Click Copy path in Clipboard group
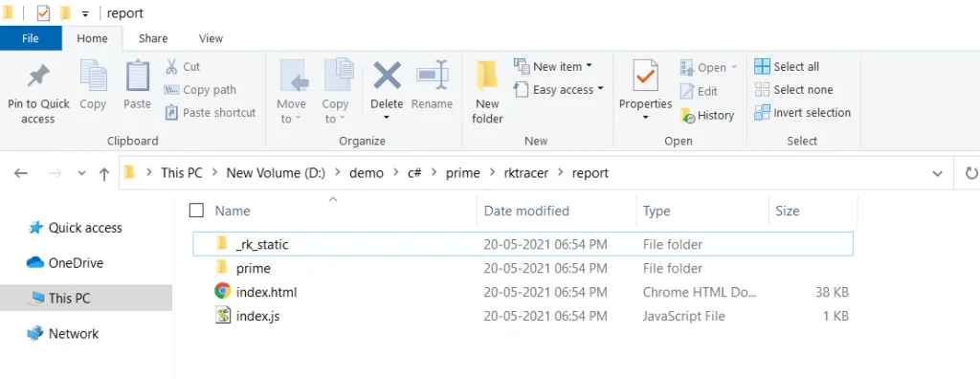The width and height of the screenshot is (980, 379). coord(200,89)
